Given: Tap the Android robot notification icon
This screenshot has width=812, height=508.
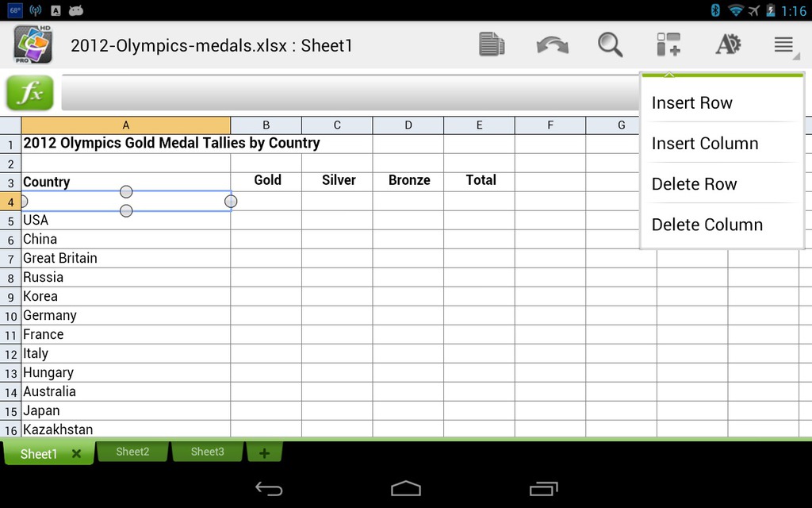Looking at the screenshot, I should (76, 10).
